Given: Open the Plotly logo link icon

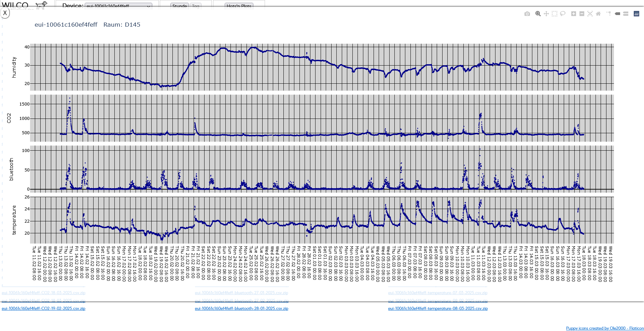Looking at the screenshot, I should [636, 14].
